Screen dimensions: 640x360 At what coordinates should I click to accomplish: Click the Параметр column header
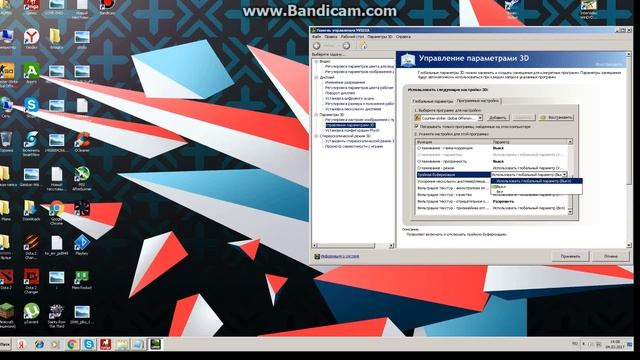(x=529, y=142)
